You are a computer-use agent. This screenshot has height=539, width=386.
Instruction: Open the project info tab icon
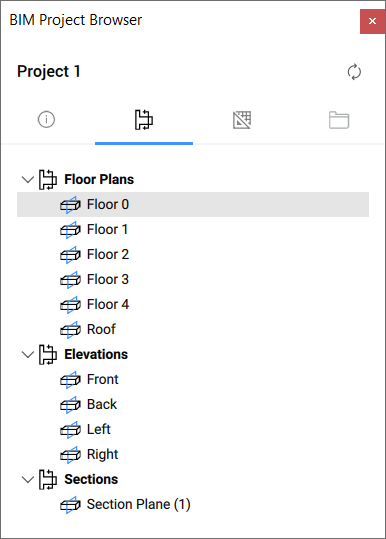click(x=46, y=120)
